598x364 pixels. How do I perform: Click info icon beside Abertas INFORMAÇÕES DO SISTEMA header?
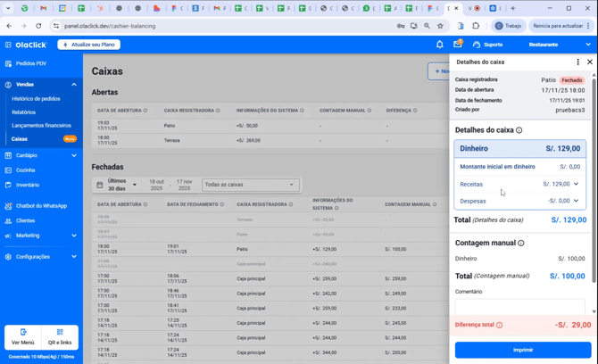pos(302,111)
